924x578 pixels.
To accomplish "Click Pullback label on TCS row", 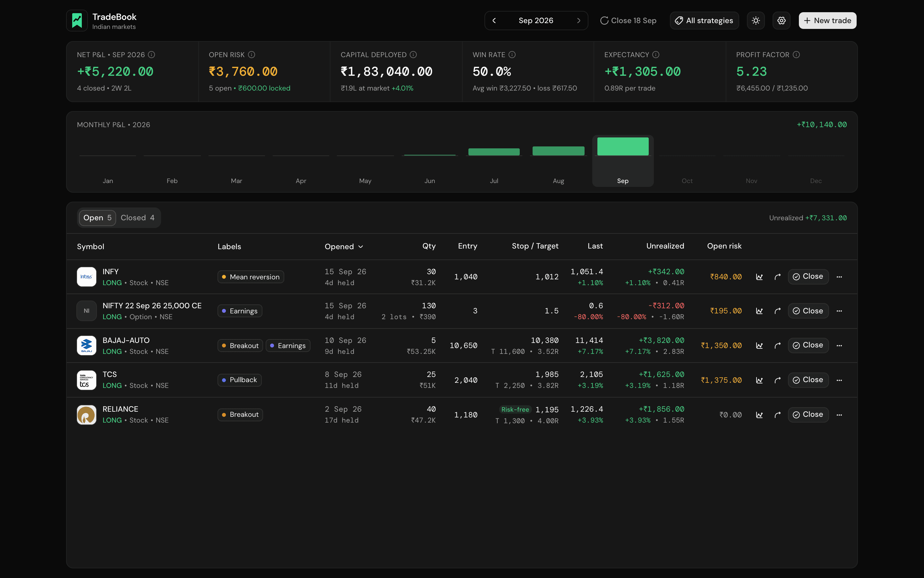I will click(x=239, y=380).
